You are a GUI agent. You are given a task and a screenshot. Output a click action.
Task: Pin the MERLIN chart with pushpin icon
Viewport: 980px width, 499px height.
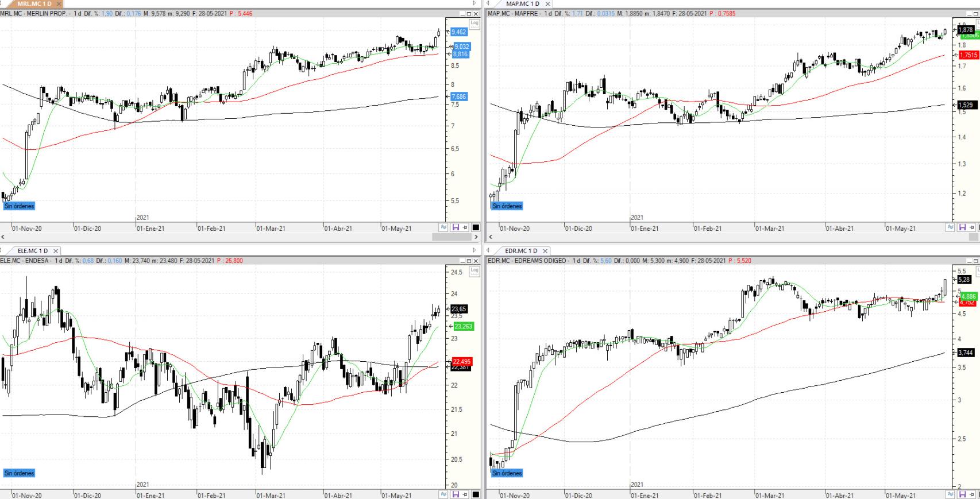(465, 228)
